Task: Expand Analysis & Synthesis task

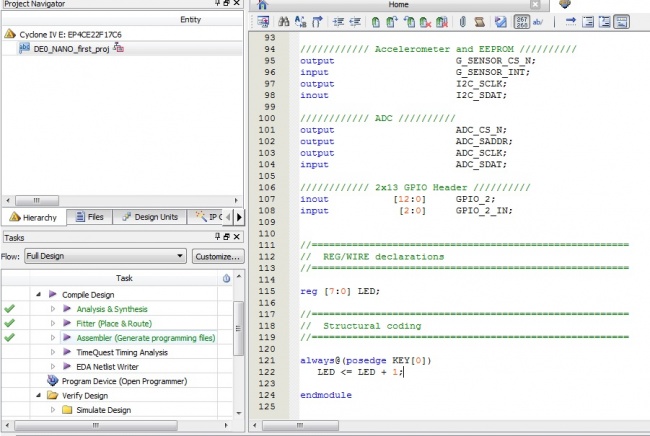Action: pos(53,309)
